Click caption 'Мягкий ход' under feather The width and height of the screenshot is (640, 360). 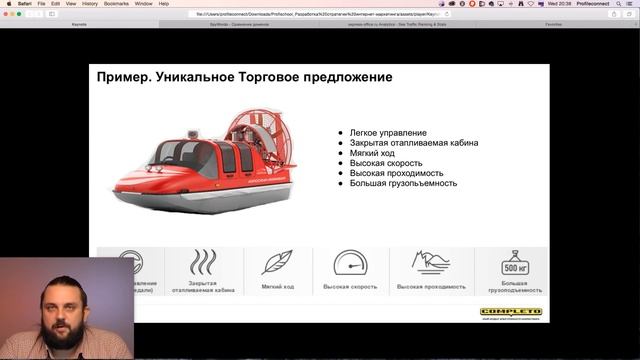tap(278, 287)
